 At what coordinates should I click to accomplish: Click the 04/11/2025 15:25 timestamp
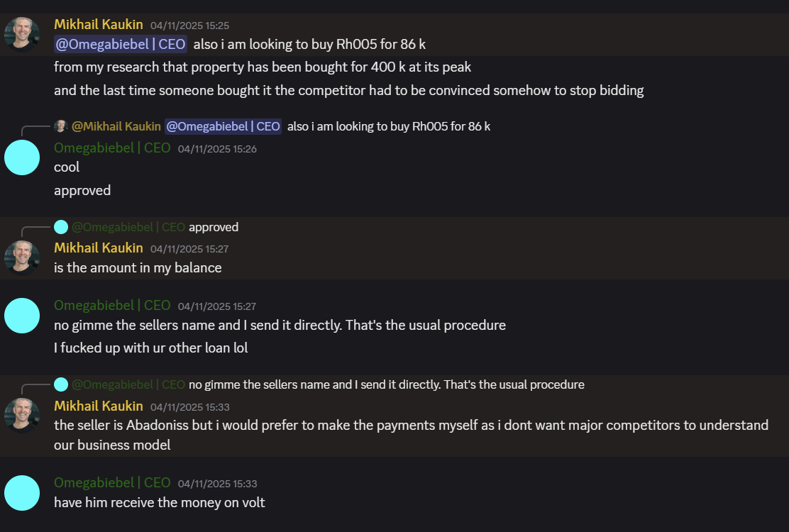tap(189, 26)
